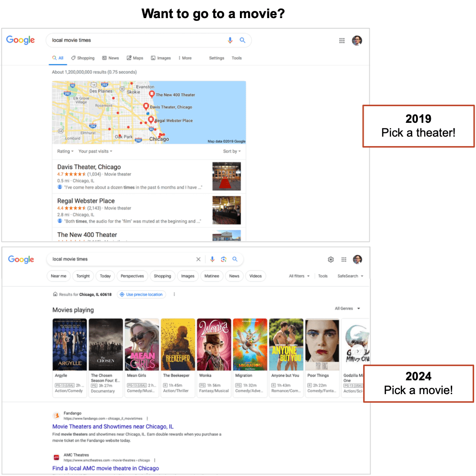
Task: Open the three-dot menu beside Use precise location
Action: click(x=174, y=294)
